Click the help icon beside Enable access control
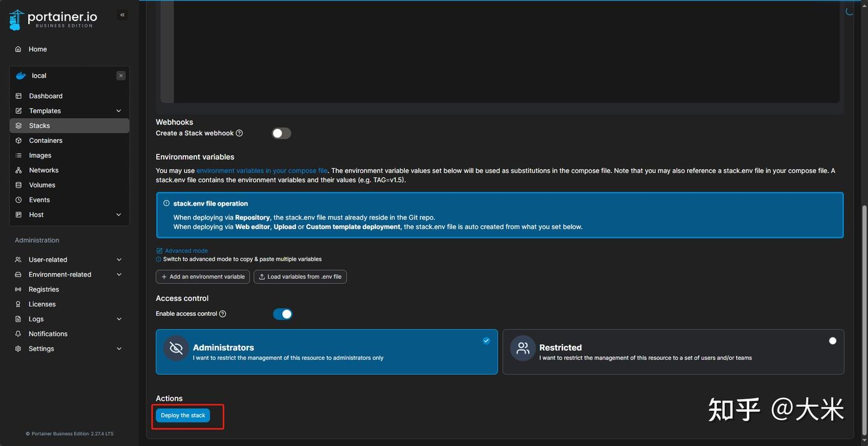This screenshot has width=868, height=446. pyautogui.click(x=222, y=314)
